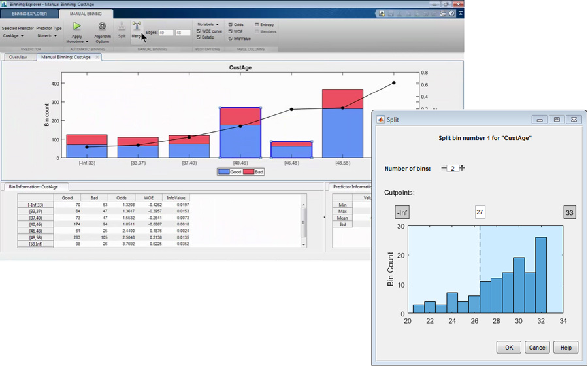Confirm split with the OK button
Image resolution: width=588 pixels, height=366 pixels.
point(508,348)
